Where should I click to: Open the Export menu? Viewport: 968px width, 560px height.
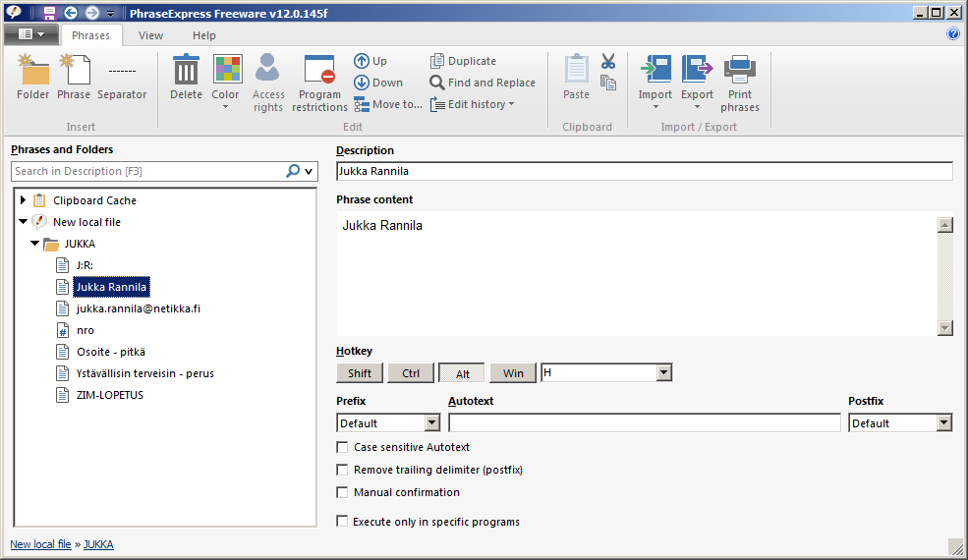pos(697,83)
